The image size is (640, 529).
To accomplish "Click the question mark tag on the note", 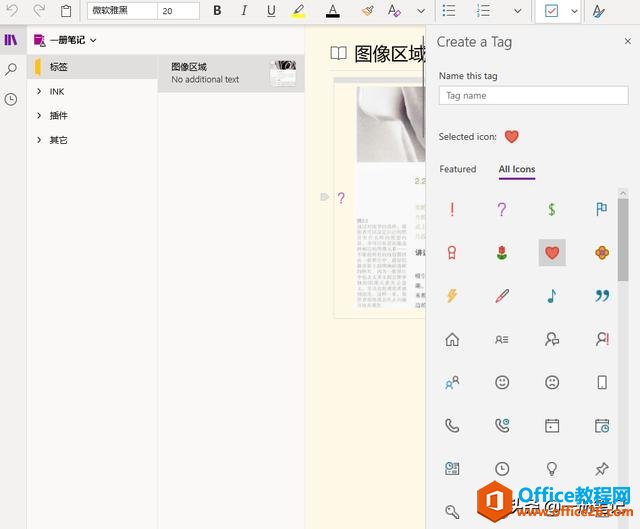I will click(341, 198).
